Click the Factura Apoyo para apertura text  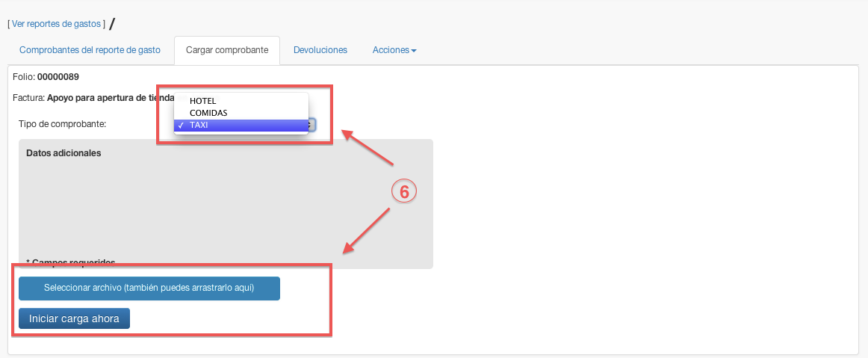pyautogui.click(x=93, y=98)
